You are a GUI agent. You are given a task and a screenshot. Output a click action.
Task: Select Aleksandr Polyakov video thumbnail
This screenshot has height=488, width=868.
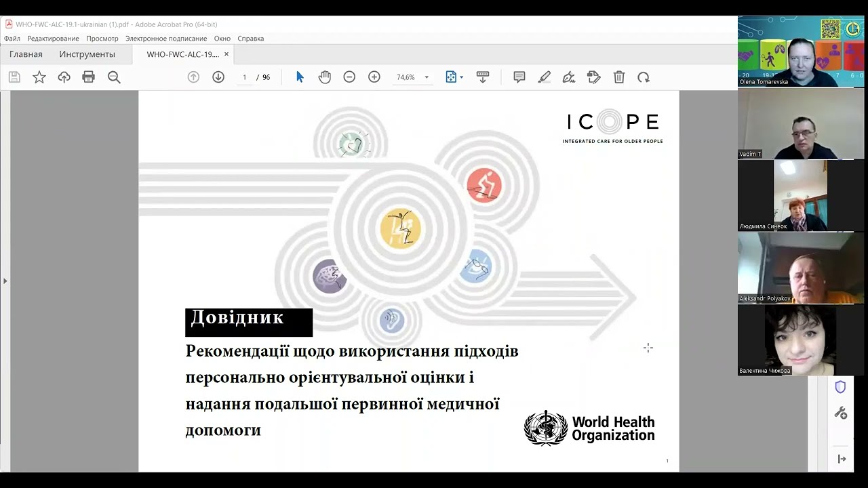click(x=801, y=268)
